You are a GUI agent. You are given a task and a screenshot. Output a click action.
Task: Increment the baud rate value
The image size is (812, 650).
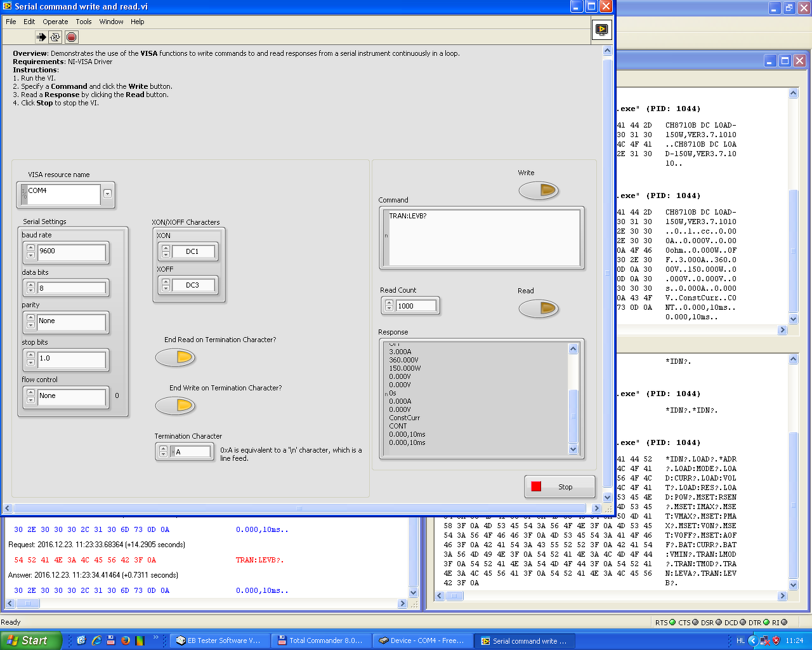pyautogui.click(x=30, y=248)
